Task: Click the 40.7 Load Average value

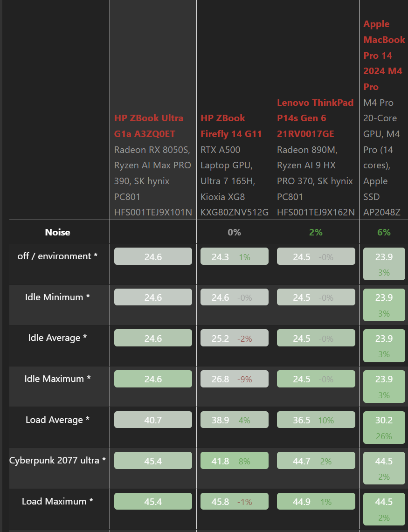Action: (153, 420)
